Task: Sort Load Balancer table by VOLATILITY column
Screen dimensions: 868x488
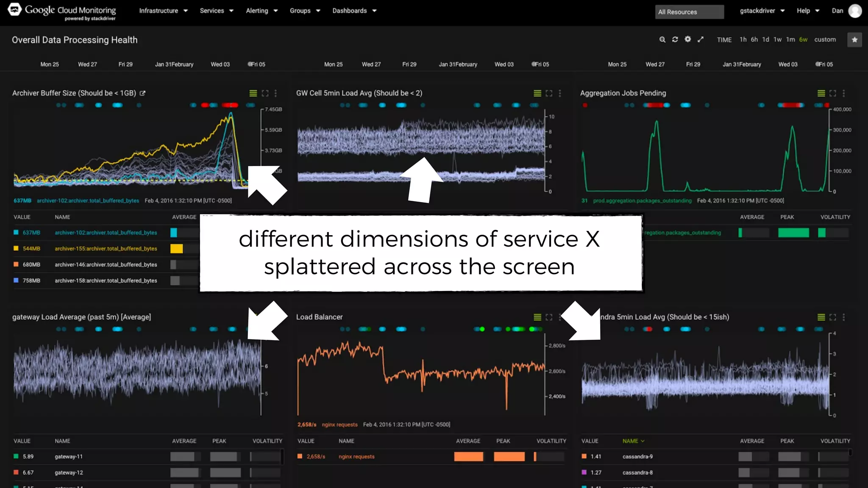Action: pos(551,441)
